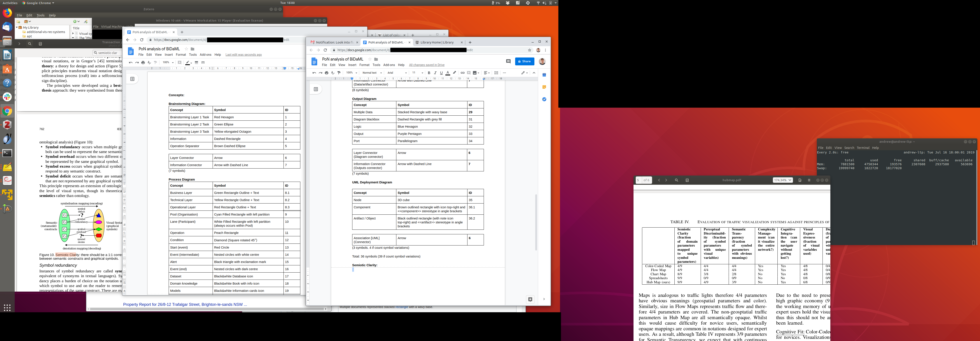This screenshot has height=341, width=980.
Task: Toggle underline formatting in Docs toolbar
Action: (x=441, y=73)
